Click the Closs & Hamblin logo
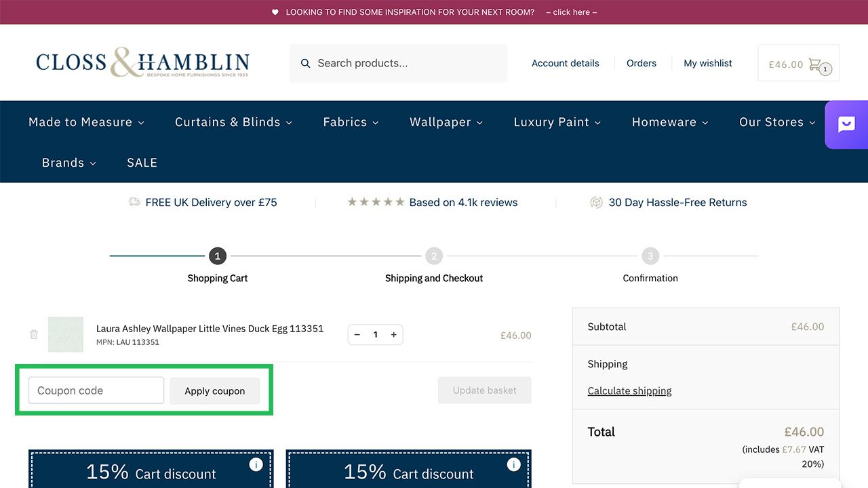 coord(142,62)
